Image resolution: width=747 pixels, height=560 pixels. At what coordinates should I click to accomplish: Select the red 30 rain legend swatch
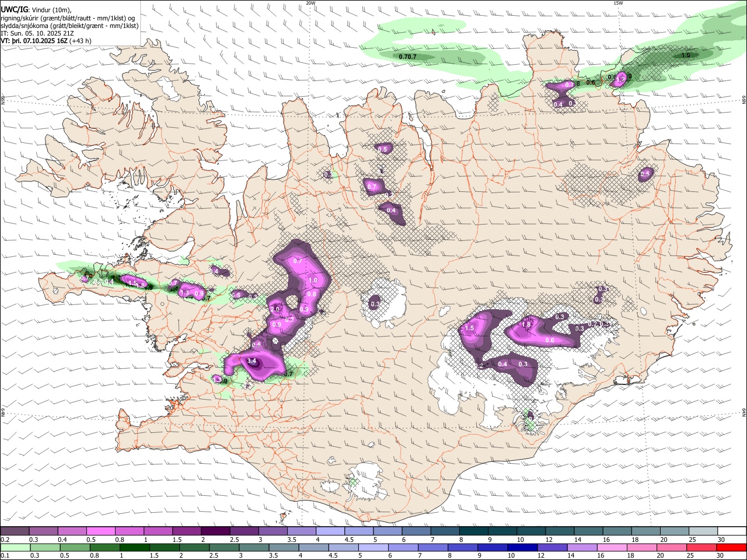(x=731, y=547)
